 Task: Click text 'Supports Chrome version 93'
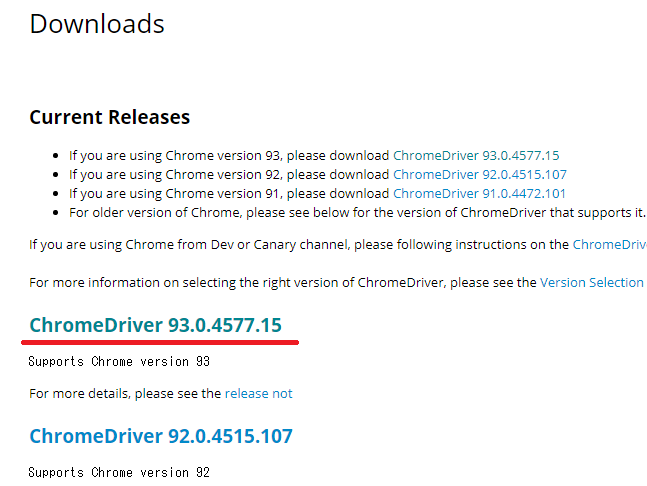[x=119, y=362]
